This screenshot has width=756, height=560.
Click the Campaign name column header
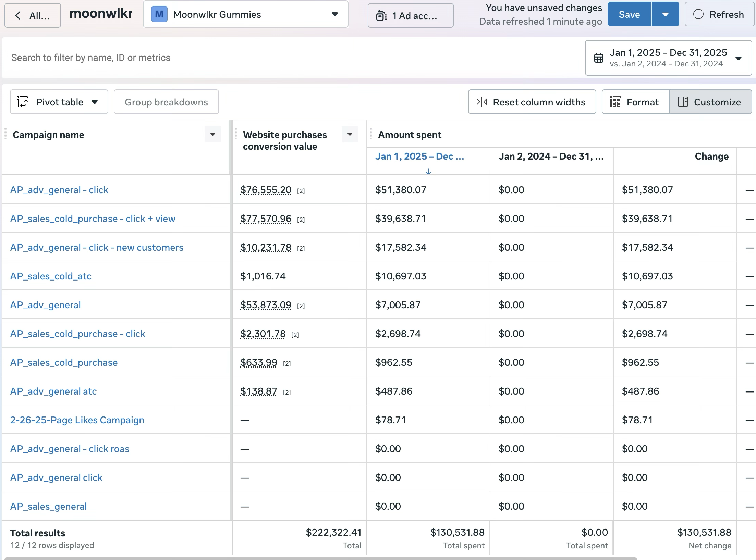(48, 135)
